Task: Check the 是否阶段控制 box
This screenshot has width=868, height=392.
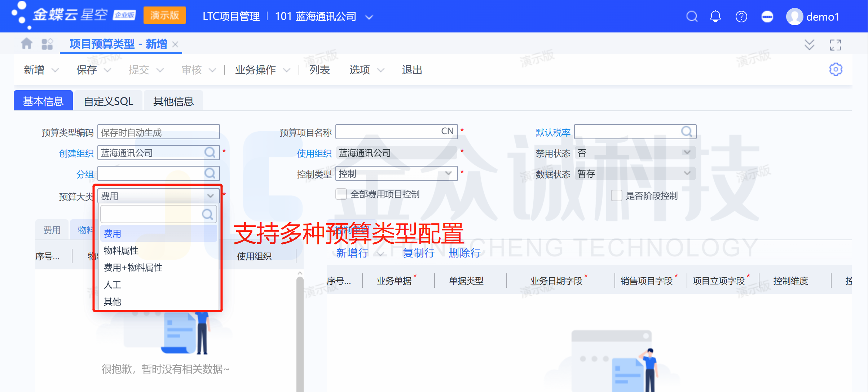Action: (x=616, y=195)
